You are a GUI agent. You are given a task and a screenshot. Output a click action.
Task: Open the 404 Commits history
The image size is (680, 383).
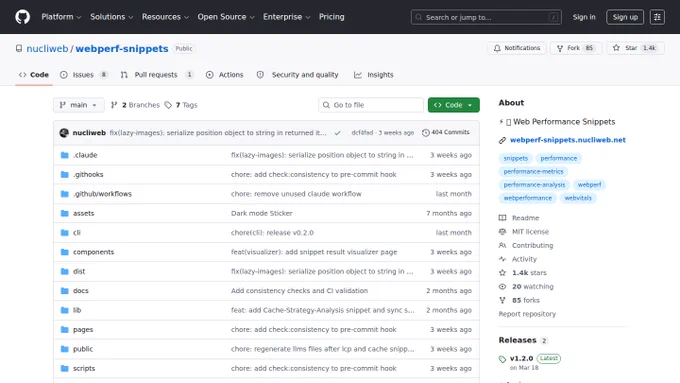click(x=445, y=132)
